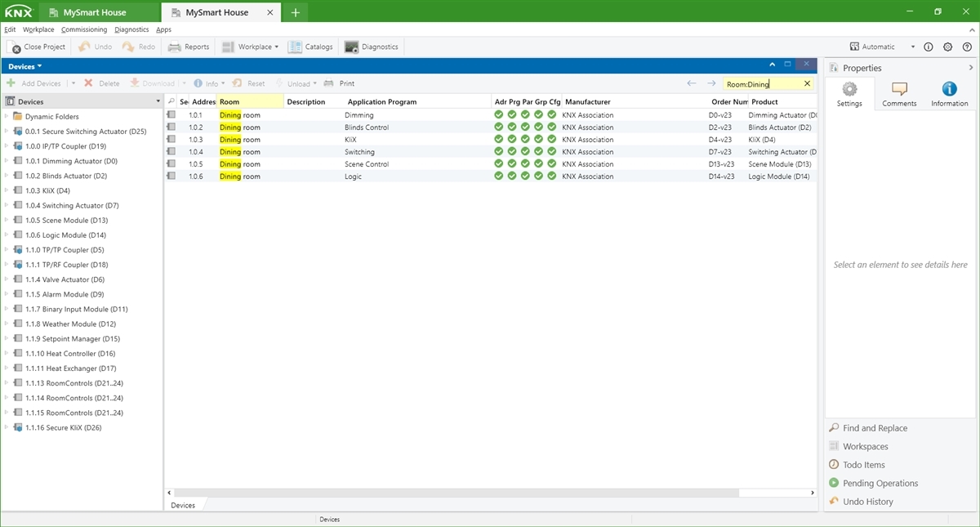This screenshot has width=980, height=527.
Task: Open the Edit menu
Action: coord(10,29)
